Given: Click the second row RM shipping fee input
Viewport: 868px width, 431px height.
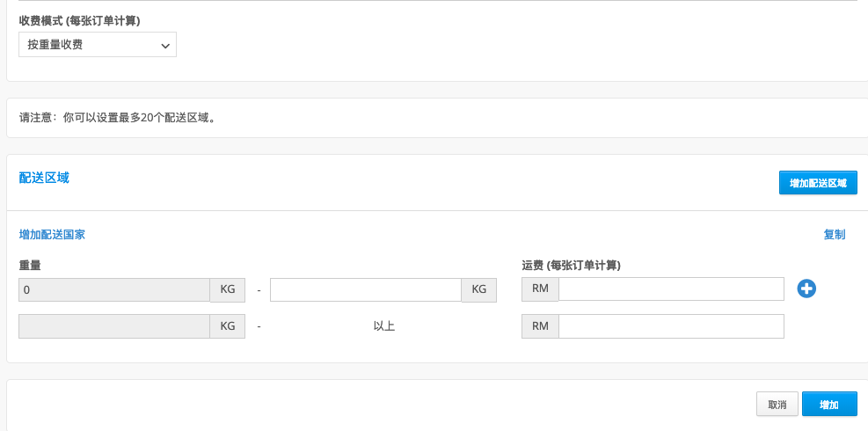Looking at the screenshot, I should 671,326.
